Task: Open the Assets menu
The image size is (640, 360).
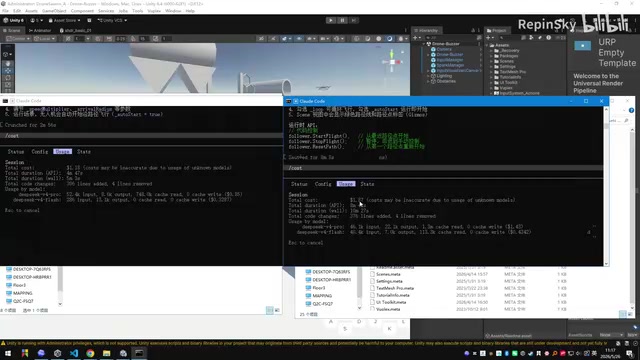Action: (31, 11)
